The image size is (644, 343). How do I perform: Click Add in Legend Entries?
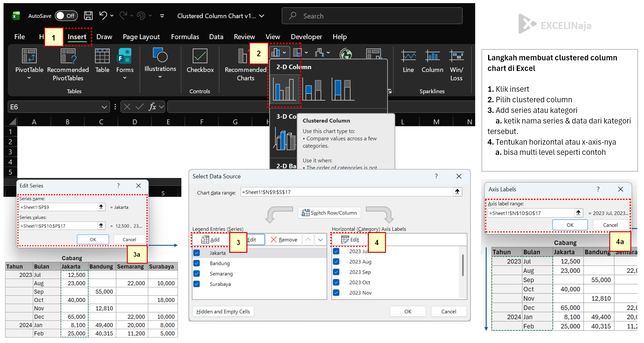tap(211, 240)
